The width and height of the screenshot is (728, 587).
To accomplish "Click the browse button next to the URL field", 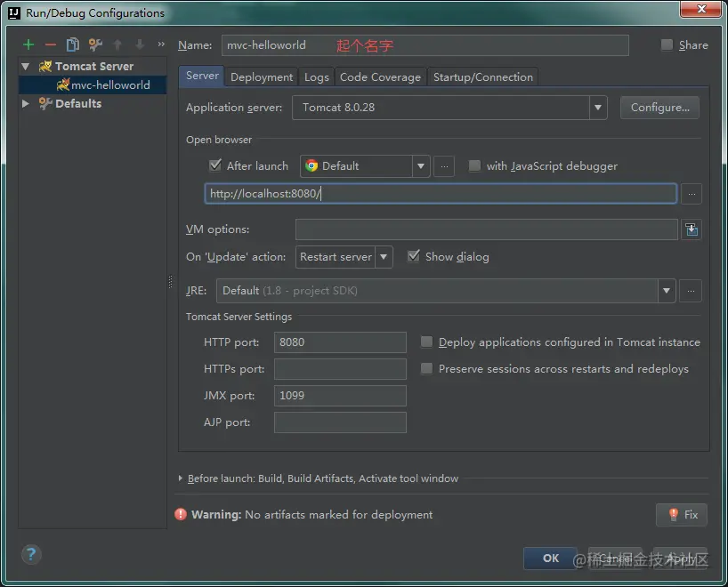I will pyautogui.click(x=692, y=194).
